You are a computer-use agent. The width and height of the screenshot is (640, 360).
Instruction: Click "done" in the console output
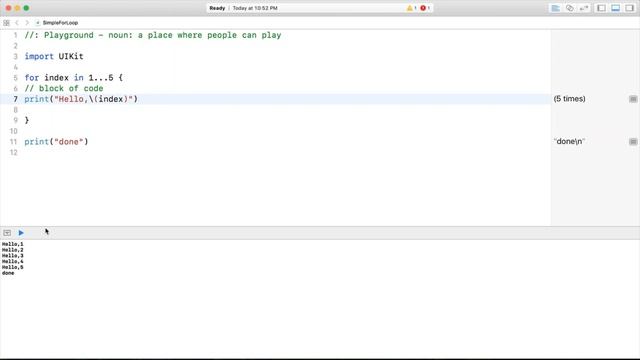(x=8, y=273)
